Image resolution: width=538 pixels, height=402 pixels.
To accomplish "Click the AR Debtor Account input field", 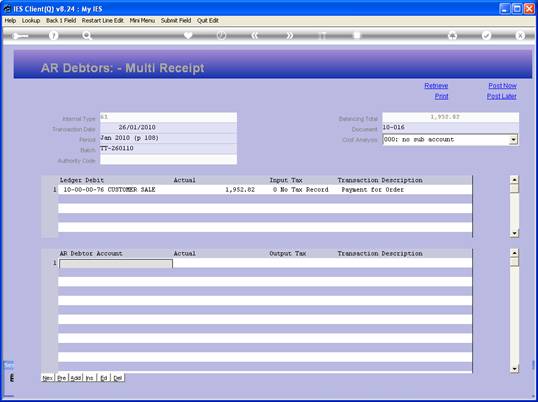I will pos(116,263).
